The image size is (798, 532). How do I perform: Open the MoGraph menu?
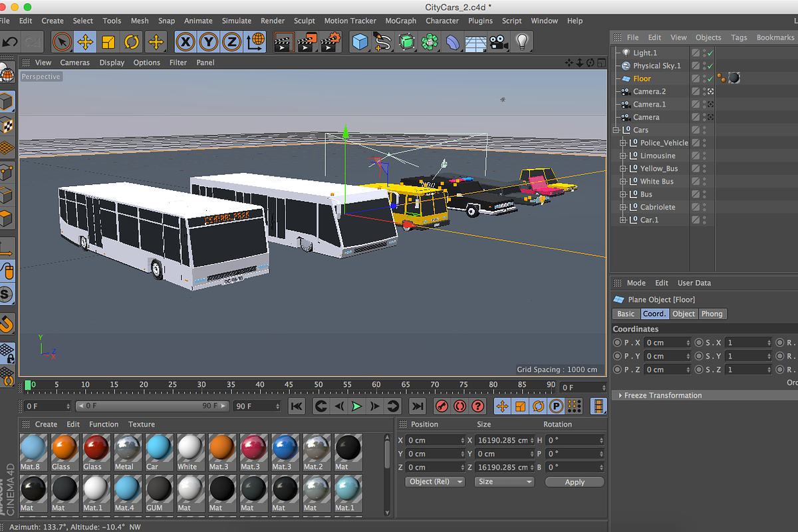pyautogui.click(x=401, y=21)
